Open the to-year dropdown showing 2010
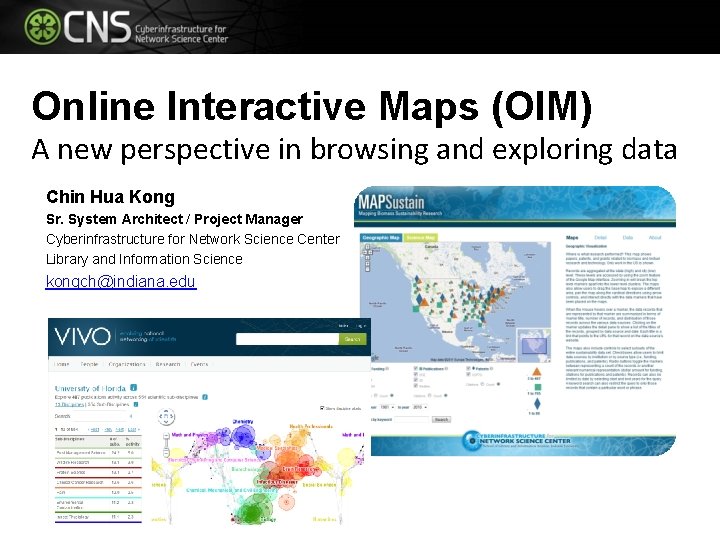720x540 pixels. pos(420,407)
